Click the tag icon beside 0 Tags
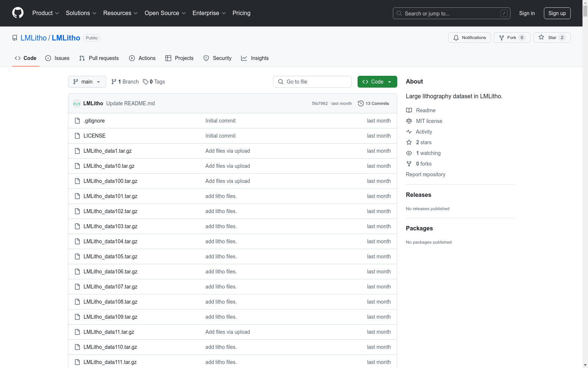Viewport: 588px width, 368px height. [146, 82]
